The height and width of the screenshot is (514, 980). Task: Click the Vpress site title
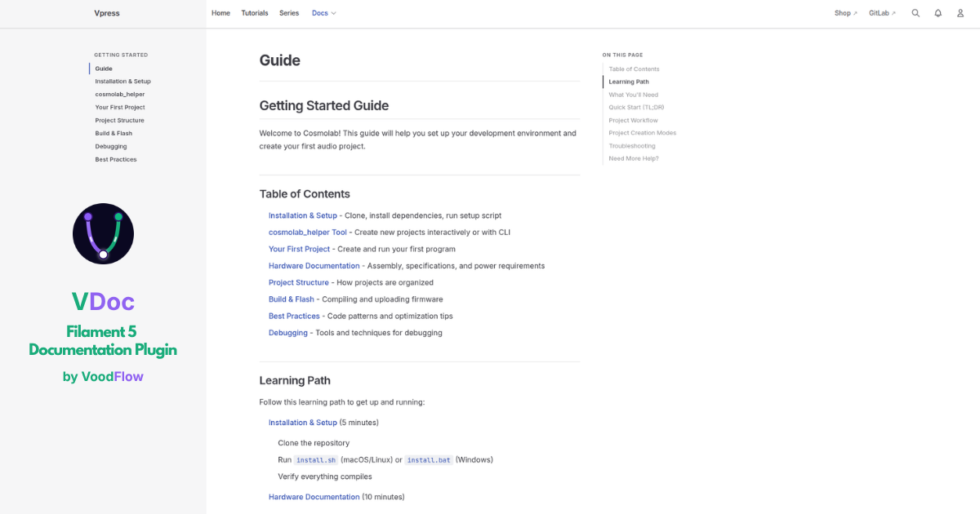(x=108, y=13)
